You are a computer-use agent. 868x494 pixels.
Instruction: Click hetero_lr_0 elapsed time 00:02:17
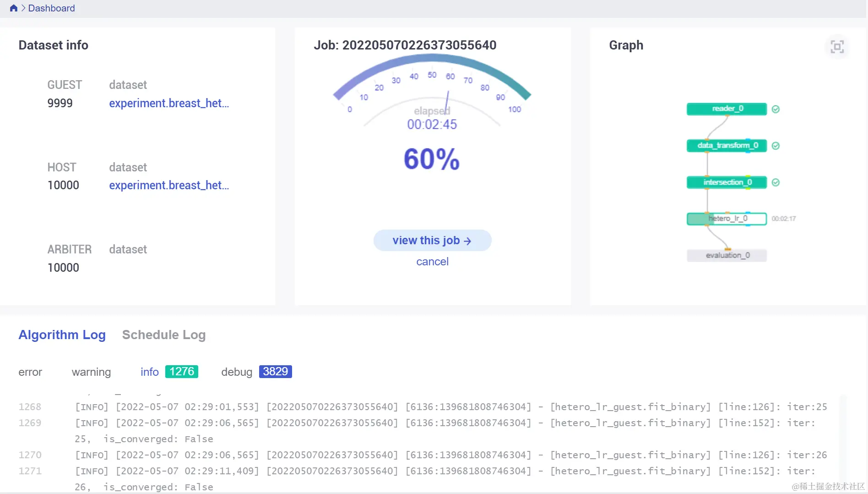(x=783, y=219)
